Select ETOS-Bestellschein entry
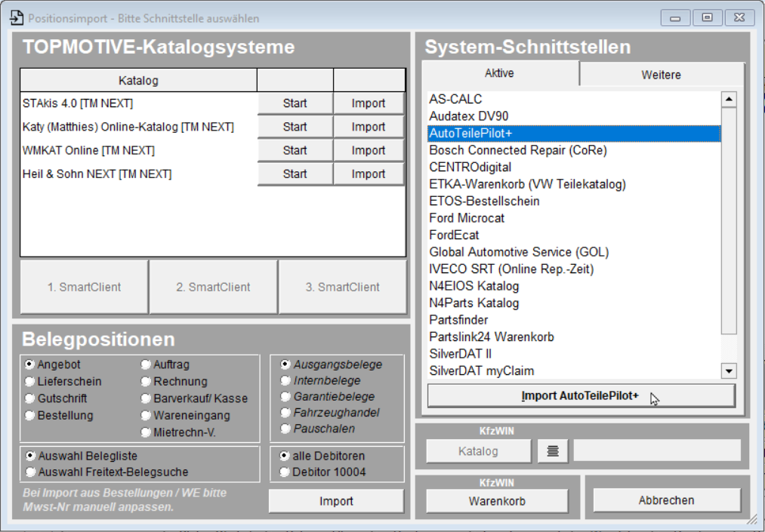Viewport: 765px width, 532px height. tap(574, 201)
